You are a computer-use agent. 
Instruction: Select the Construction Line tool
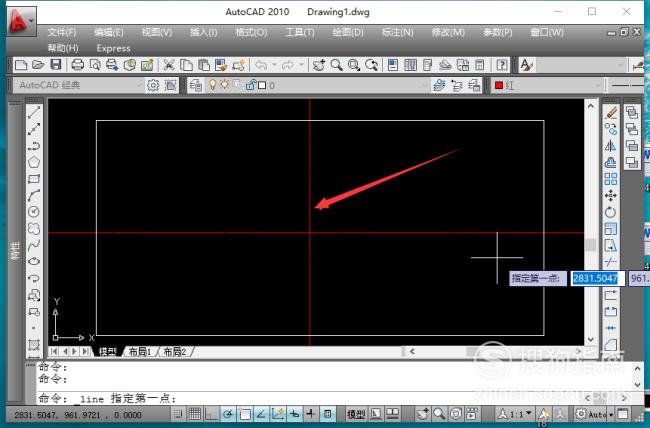(34, 129)
